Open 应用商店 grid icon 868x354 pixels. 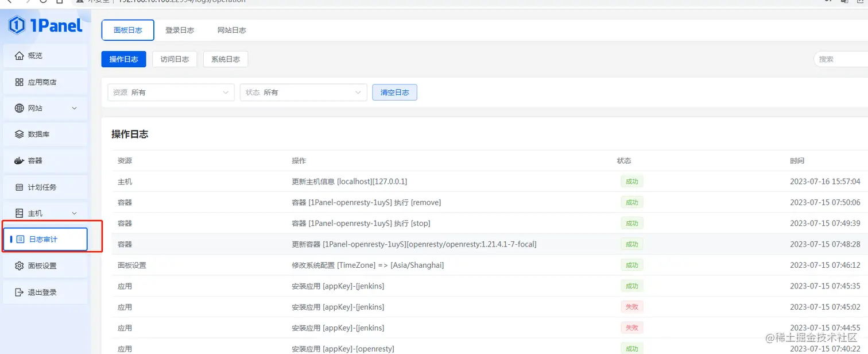pyautogui.click(x=20, y=82)
